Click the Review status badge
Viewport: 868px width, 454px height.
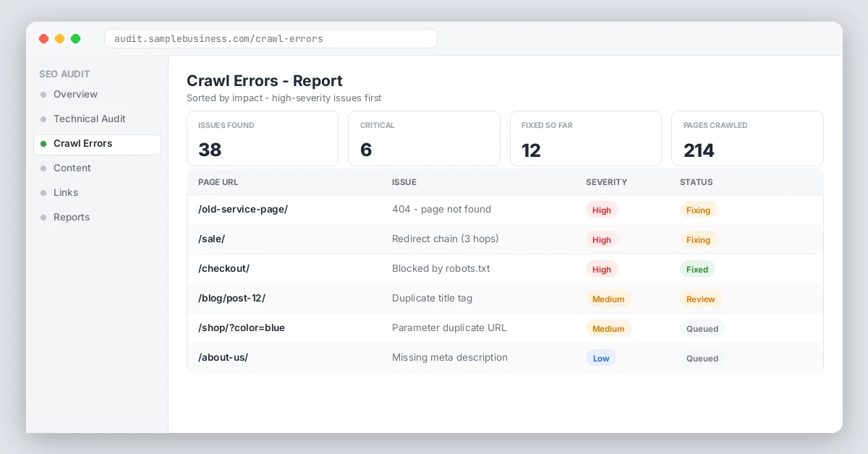[701, 299]
